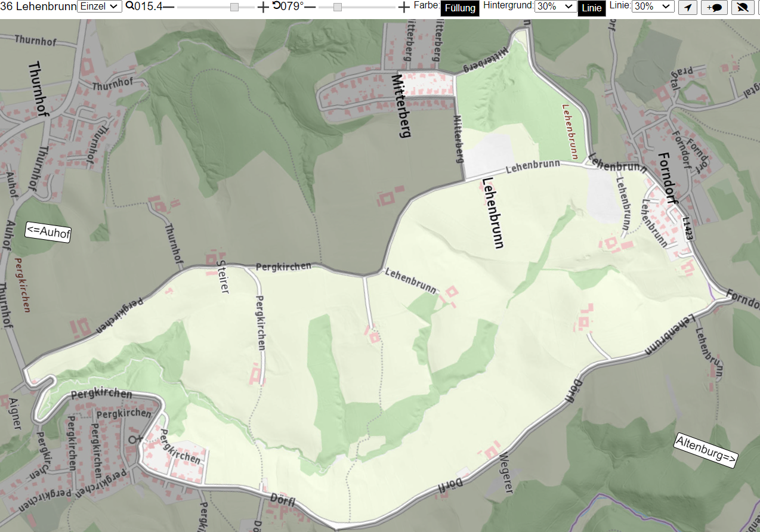Click the magnifier zoom icon
Image resolution: width=760 pixels, height=532 pixels.
coord(129,6)
